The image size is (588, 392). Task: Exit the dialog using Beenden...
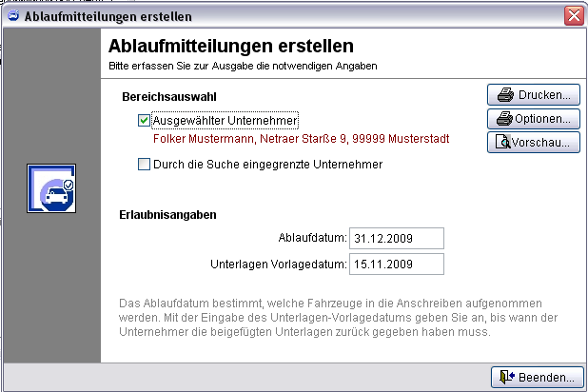click(545, 377)
